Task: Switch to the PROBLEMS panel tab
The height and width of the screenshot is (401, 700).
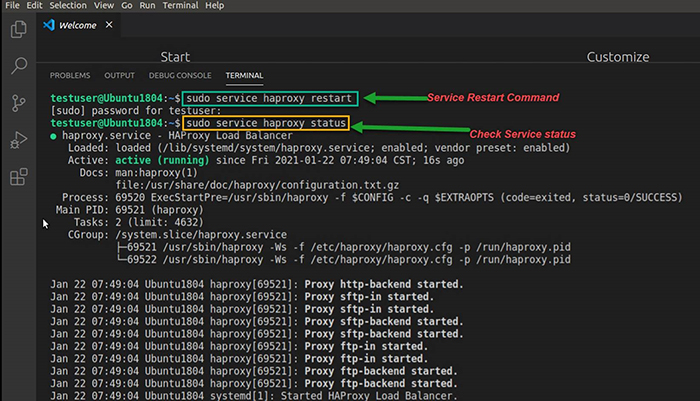Action: click(x=70, y=75)
